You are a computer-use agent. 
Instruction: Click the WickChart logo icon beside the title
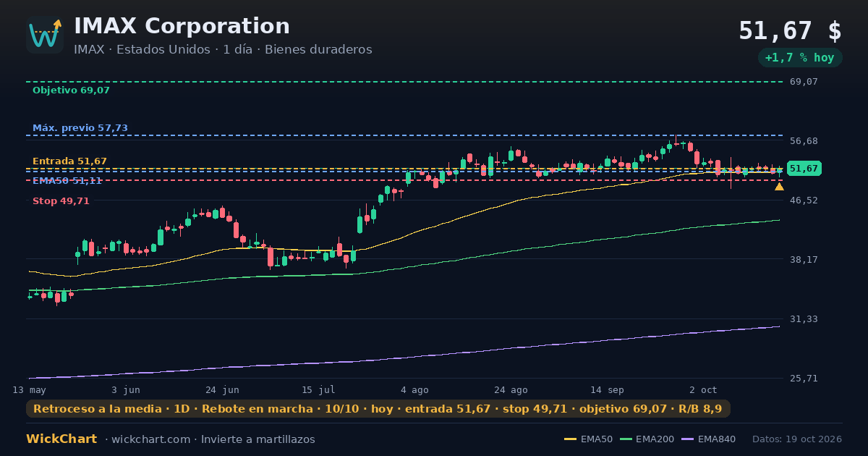click(x=45, y=35)
